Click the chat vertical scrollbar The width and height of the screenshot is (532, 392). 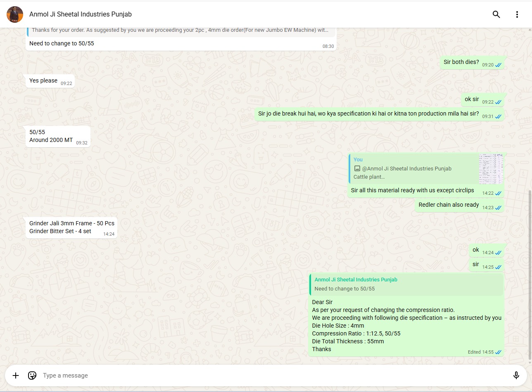[530, 272]
